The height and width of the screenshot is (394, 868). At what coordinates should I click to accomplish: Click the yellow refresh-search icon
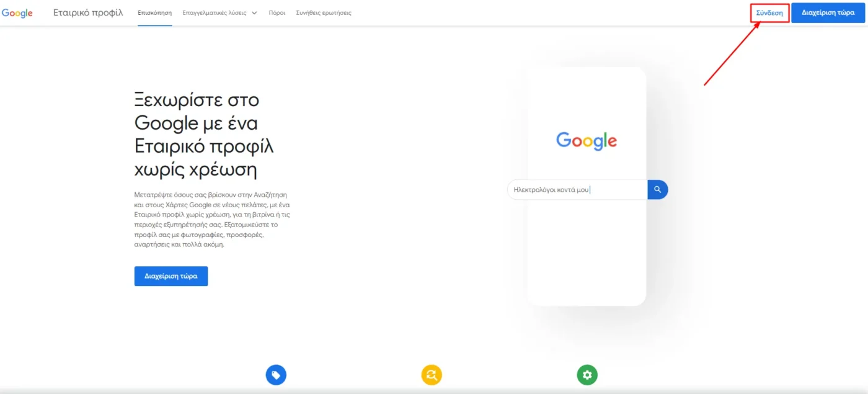tap(432, 375)
